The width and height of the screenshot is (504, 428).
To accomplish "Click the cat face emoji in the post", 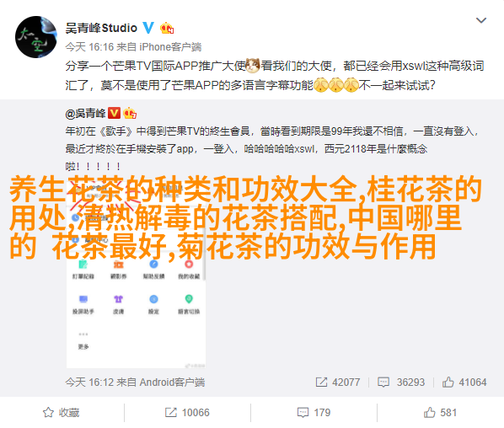I will (x=253, y=66).
